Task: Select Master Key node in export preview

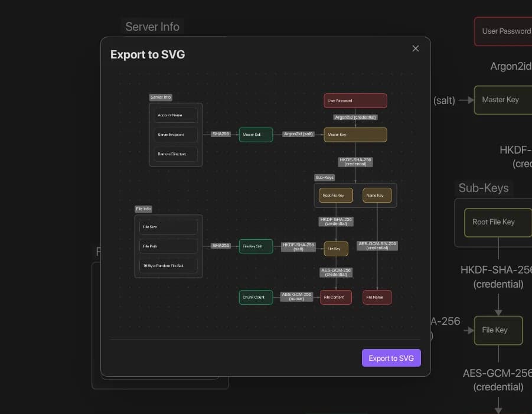Action: (355, 135)
